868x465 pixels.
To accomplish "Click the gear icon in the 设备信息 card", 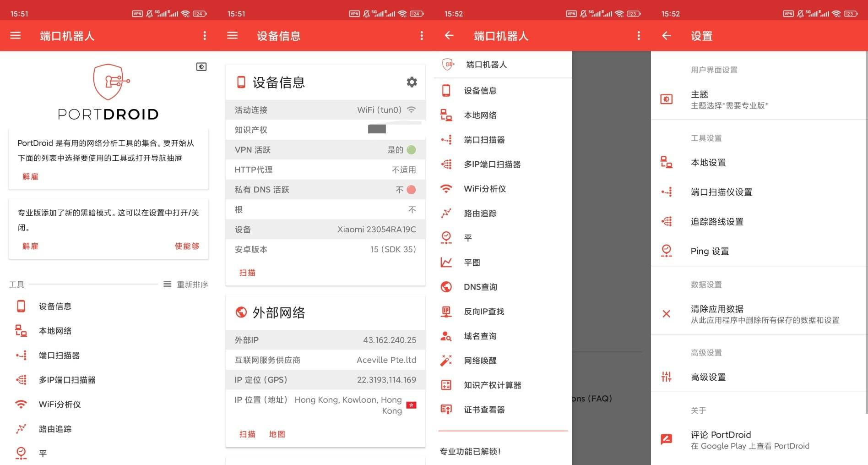I will tap(412, 82).
